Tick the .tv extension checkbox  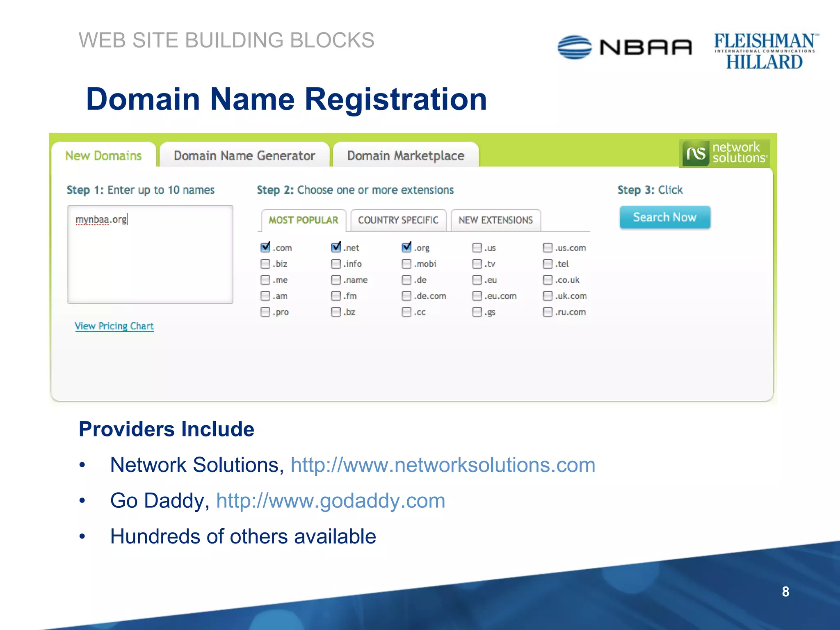477,264
